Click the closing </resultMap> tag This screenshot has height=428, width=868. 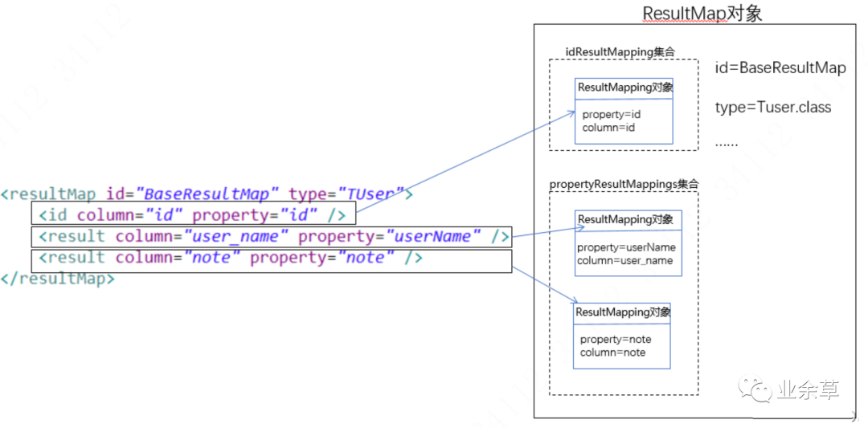pos(58,279)
